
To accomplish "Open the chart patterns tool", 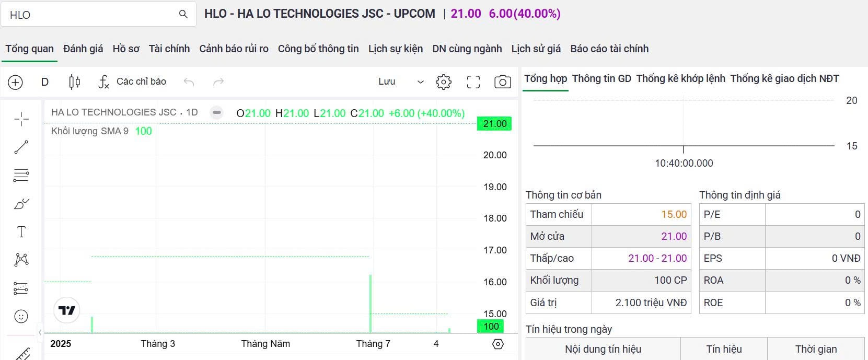I will pos(21,260).
